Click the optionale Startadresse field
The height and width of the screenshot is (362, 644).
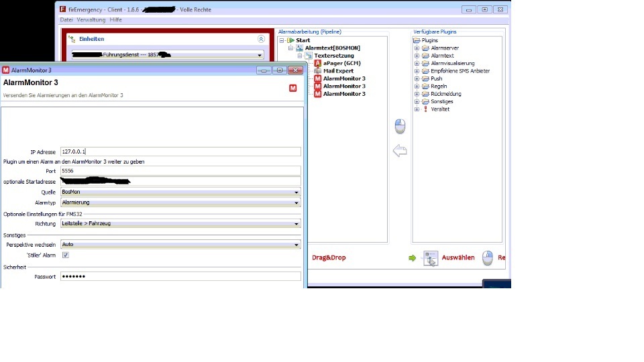pyautogui.click(x=180, y=182)
